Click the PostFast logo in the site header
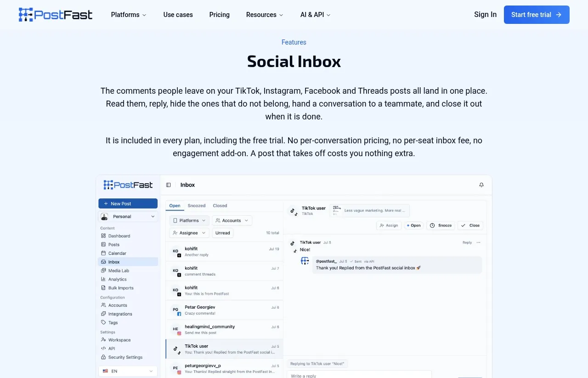 56,15
